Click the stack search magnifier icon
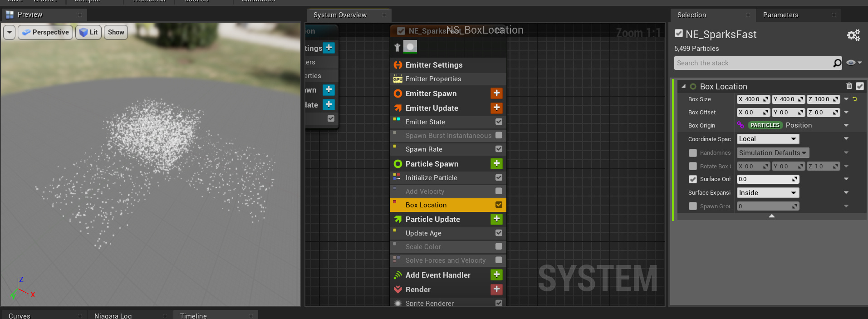The width and height of the screenshot is (868, 319). point(837,63)
